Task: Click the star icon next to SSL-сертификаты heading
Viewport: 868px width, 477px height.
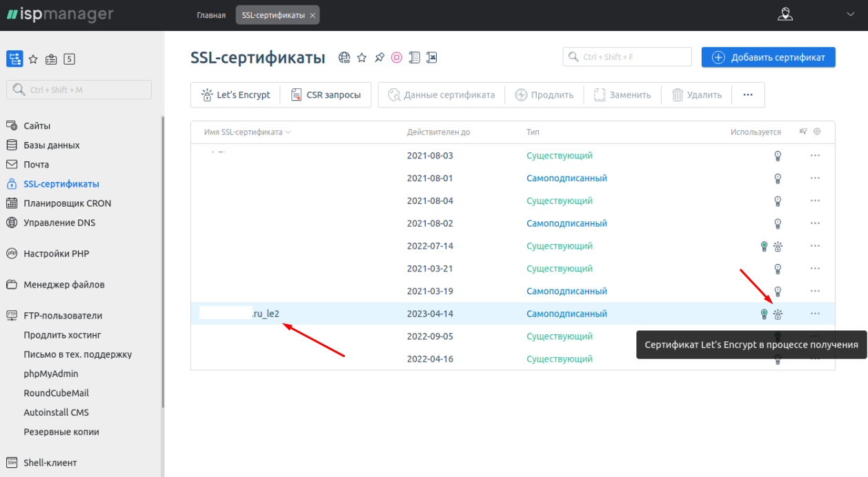Action: (x=362, y=58)
